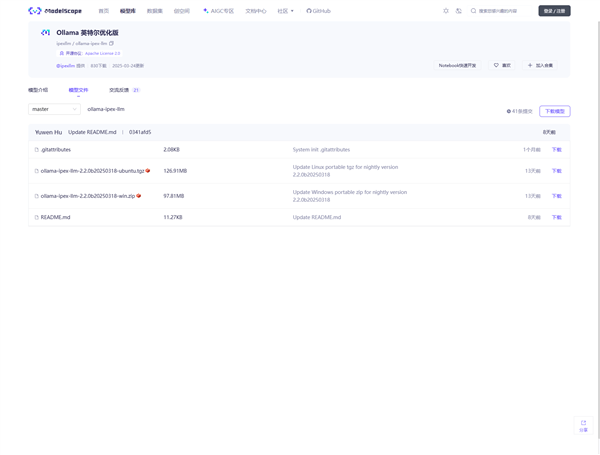Click file icon beside README.md

point(37,217)
